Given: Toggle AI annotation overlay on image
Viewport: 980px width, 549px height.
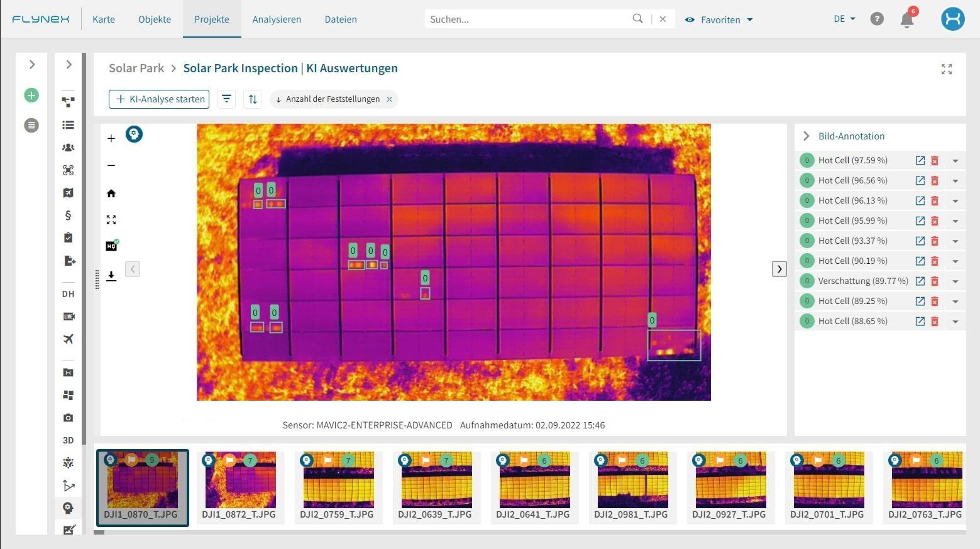Looking at the screenshot, I should [x=134, y=134].
